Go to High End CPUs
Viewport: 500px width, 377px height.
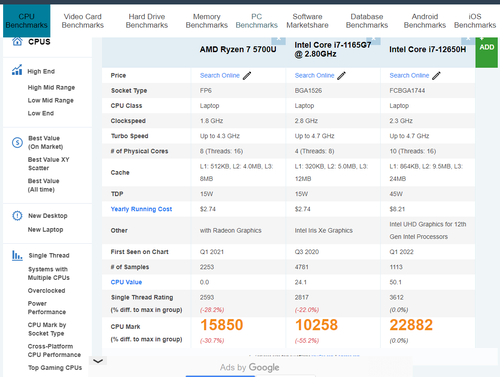coord(41,71)
